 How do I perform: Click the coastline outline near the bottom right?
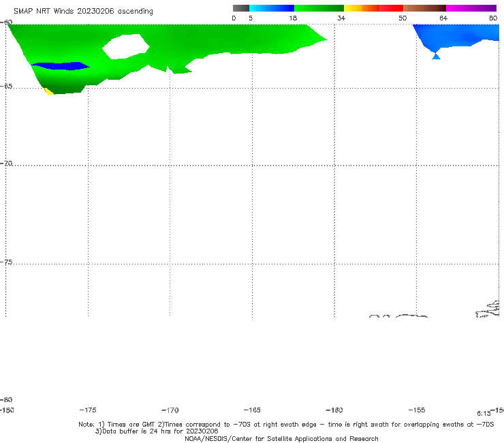[x=488, y=309]
